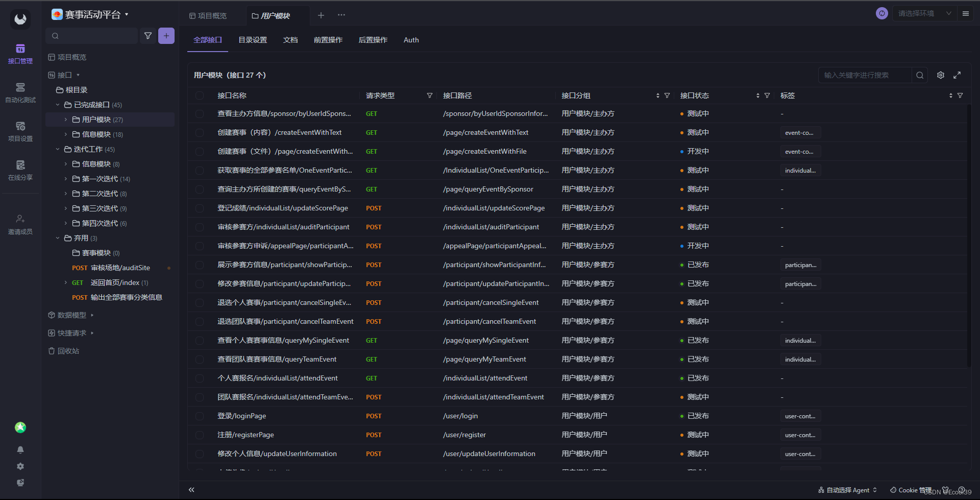Open 邀请成员 in the sidebar

[20, 223]
